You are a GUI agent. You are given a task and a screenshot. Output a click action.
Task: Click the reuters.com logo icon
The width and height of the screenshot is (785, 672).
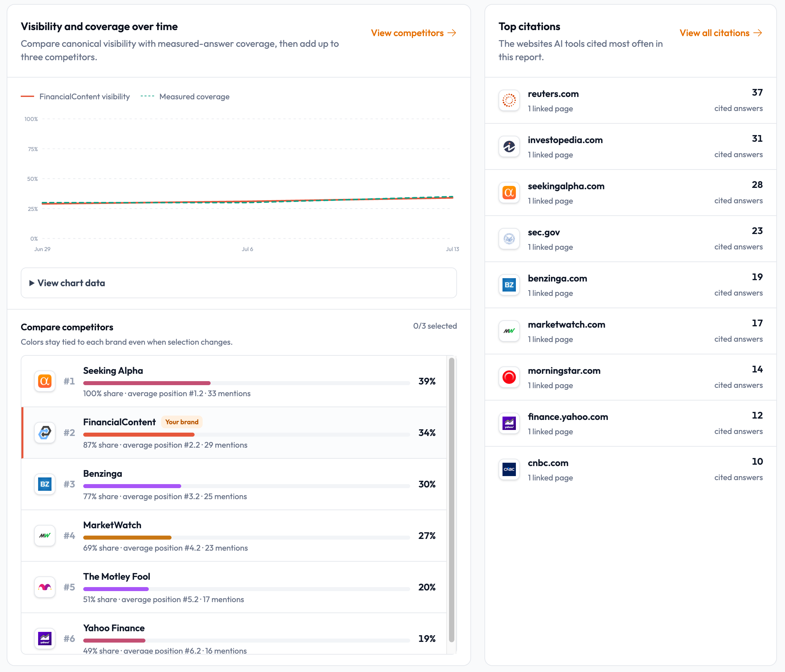[509, 100]
